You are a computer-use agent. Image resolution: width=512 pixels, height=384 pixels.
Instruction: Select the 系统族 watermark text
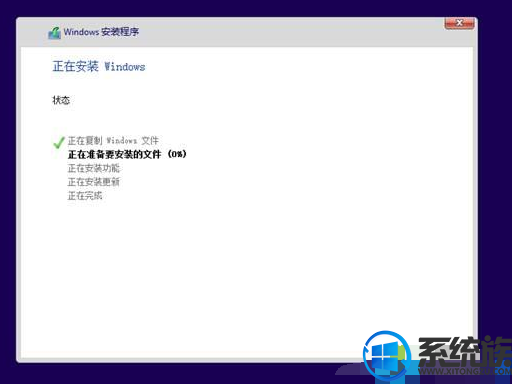pos(465,352)
